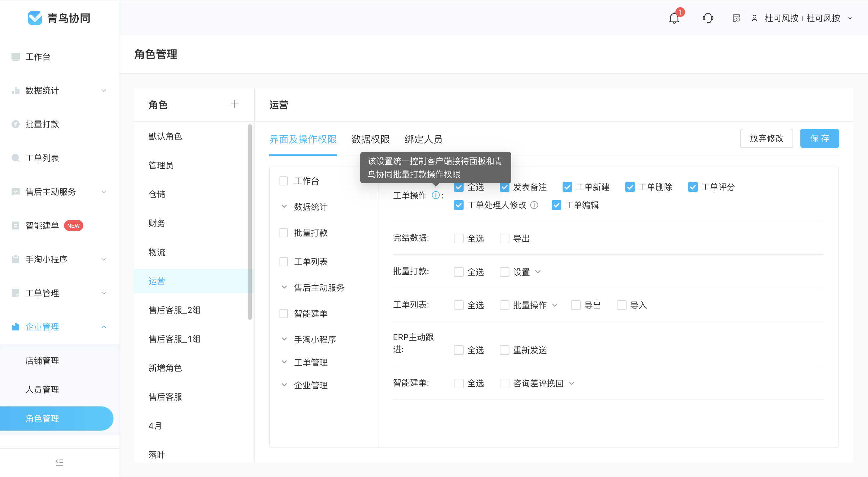The width and height of the screenshot is (868, 477).
Task: Expand 售后主动服务 in permission tree
Action: pyautogui.click(x=284, y=287)
